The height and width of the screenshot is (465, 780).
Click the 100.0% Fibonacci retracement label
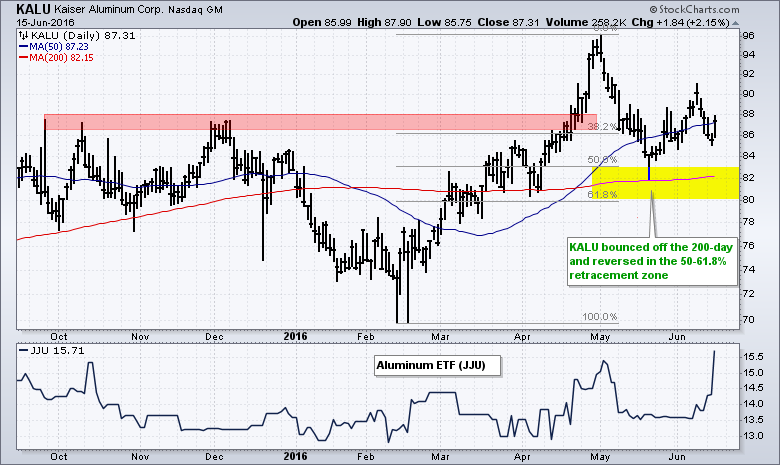[x=600, y=317]
